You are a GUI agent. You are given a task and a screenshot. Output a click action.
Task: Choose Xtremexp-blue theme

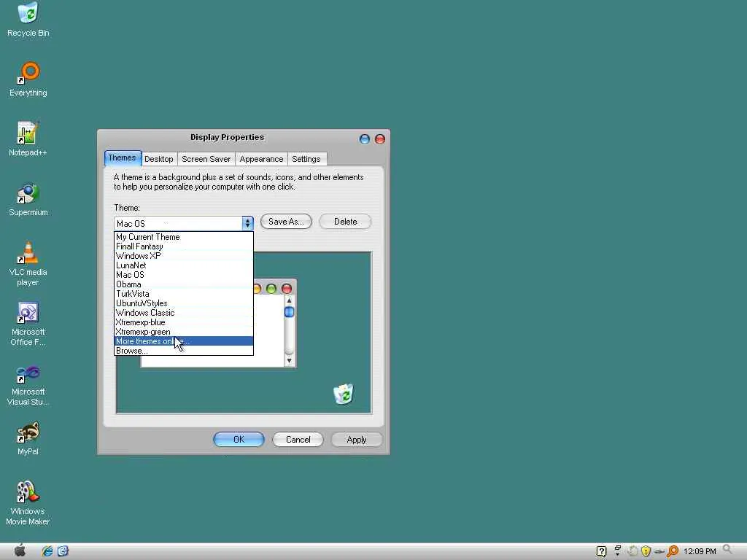(x=183, y=322)
